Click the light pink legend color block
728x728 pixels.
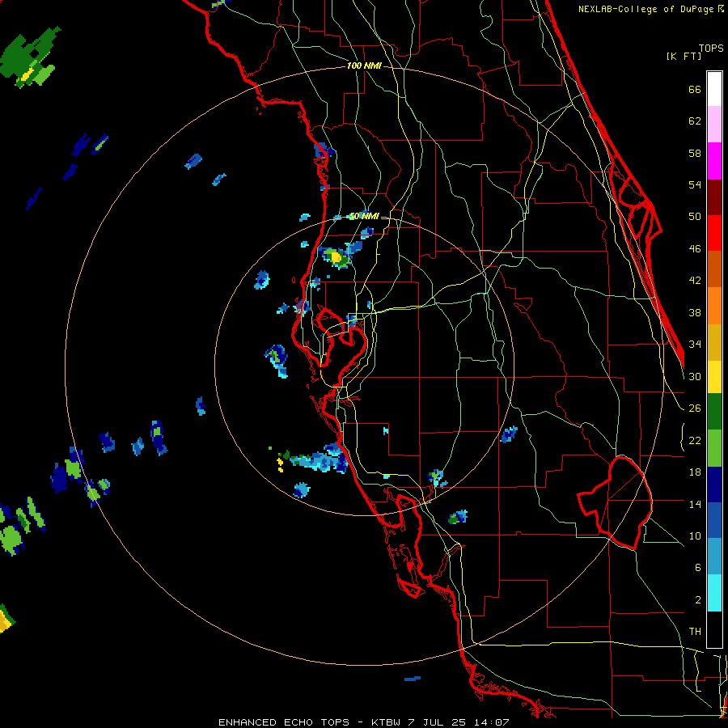pyautogui.click(x=714, y=125)
